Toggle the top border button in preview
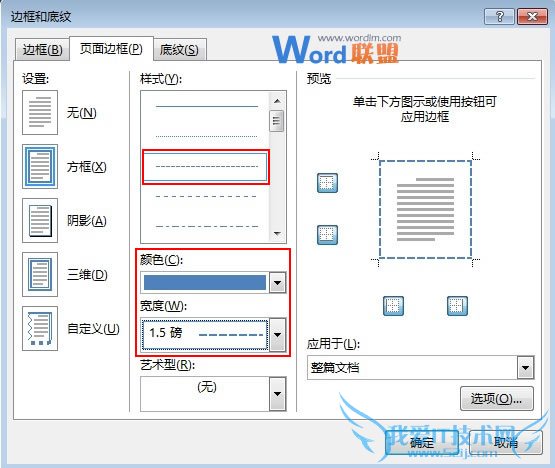Image resolution: width=555 pixels, height=468 pixels. pyautogui.click(x=327, y=183)
